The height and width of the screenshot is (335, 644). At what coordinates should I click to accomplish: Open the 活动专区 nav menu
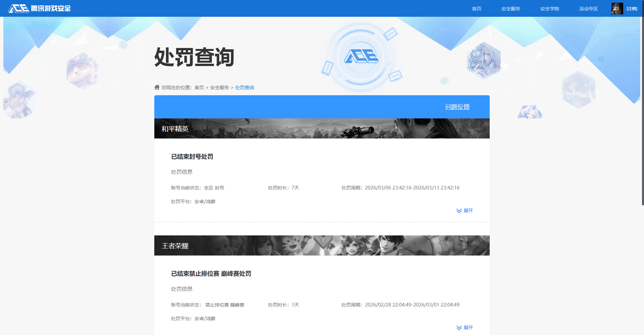pyautogui.click(x=589, y=9)
